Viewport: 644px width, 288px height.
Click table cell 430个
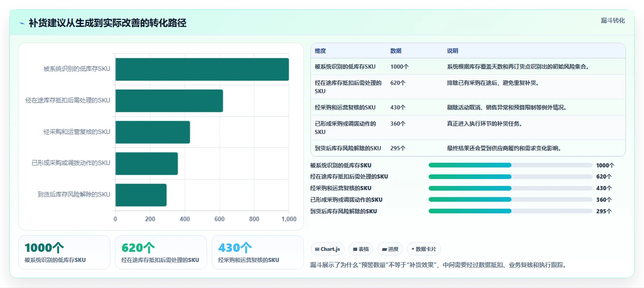398,108
